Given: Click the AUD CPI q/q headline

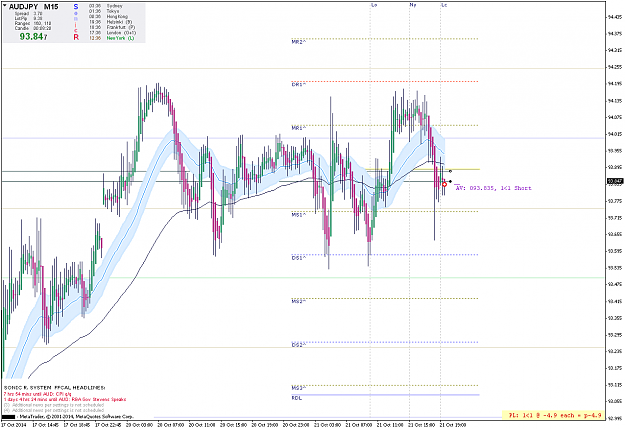Looking at the screenshot, I should click(37, 394).
